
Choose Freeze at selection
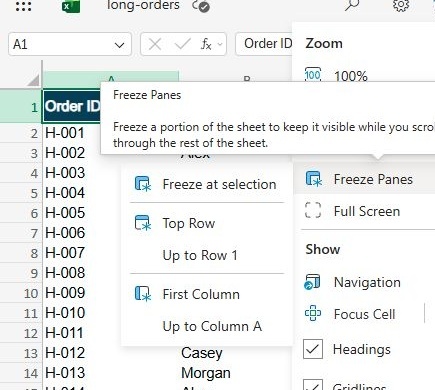pyautogui.click(x=207, y=184)
